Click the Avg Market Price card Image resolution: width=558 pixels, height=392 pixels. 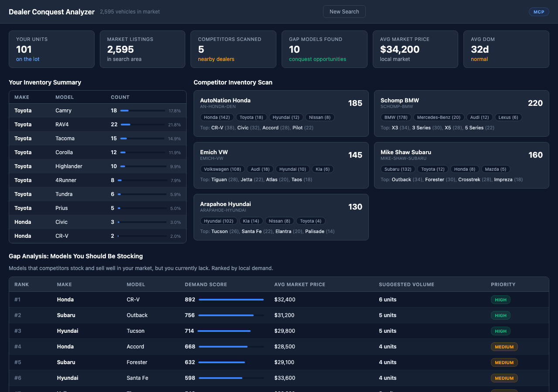(x=415, y=49)
